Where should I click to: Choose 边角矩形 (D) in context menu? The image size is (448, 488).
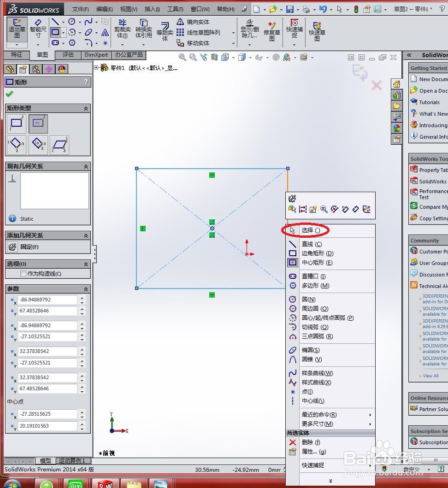[x=330, y=253]
